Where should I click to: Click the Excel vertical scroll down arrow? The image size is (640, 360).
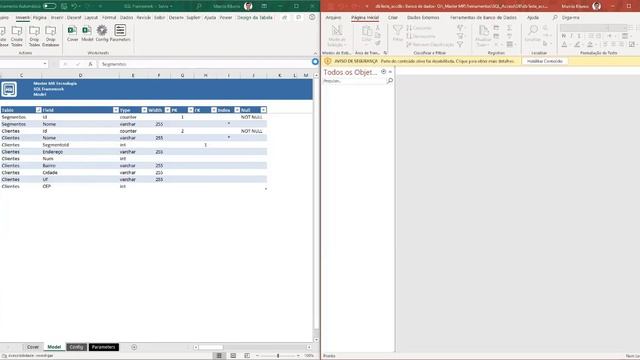316,339
